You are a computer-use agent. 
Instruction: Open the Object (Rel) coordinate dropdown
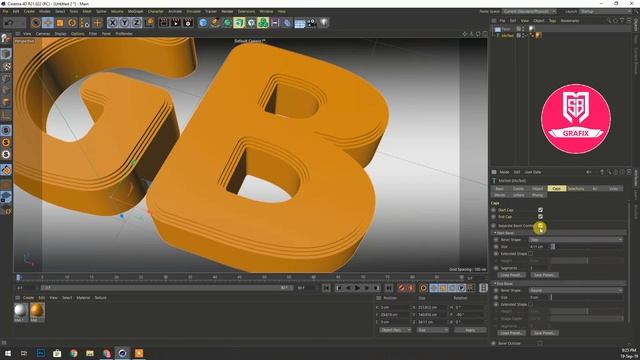click(x=395, y=330)
